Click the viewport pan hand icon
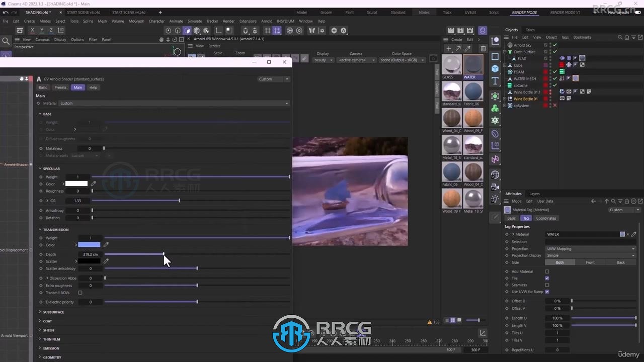 pyautogui.click(x=162, y=39)
